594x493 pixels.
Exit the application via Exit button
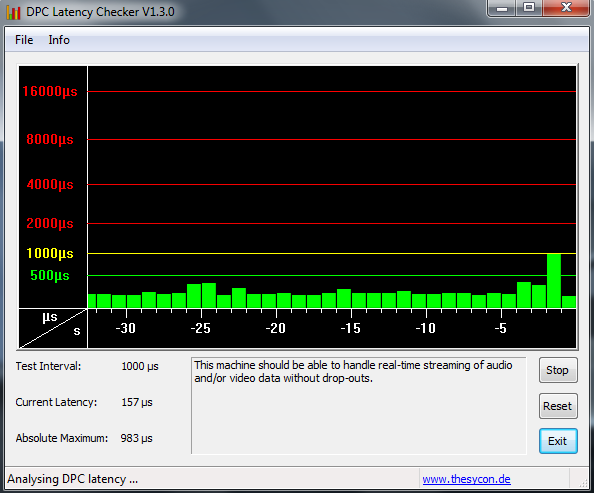coord(558,441)
